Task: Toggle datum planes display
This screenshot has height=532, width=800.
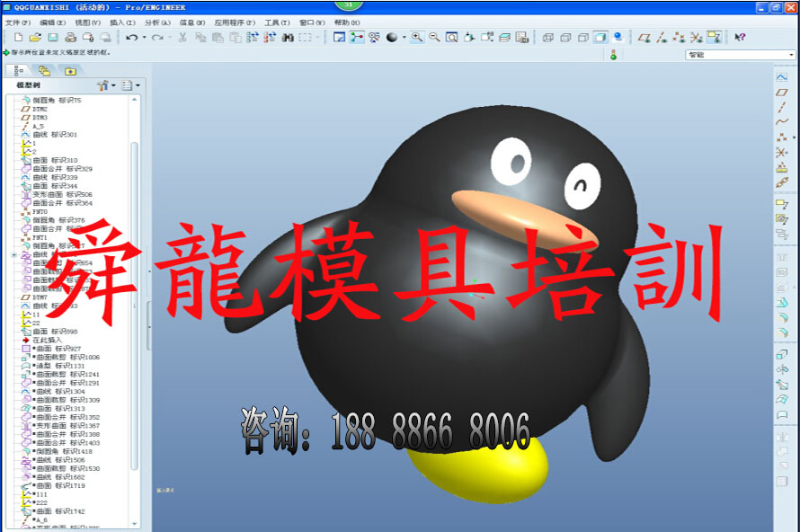Action: point(644,37)
